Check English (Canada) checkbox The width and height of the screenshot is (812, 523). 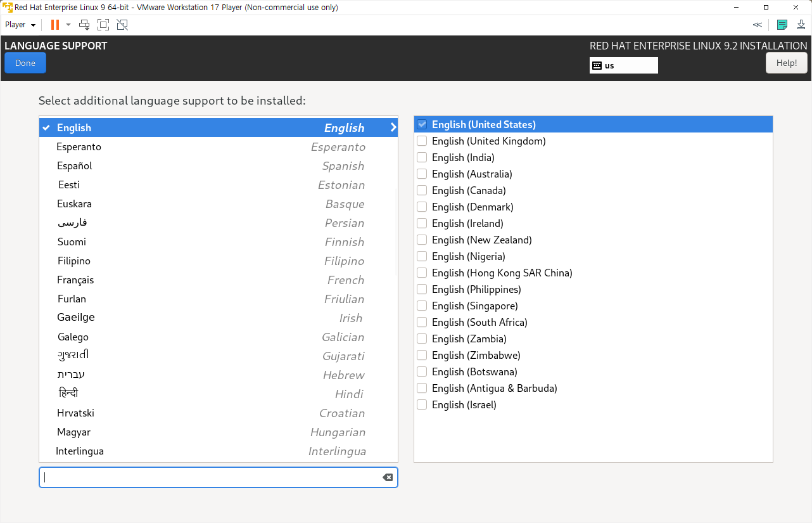coord(422,190)
